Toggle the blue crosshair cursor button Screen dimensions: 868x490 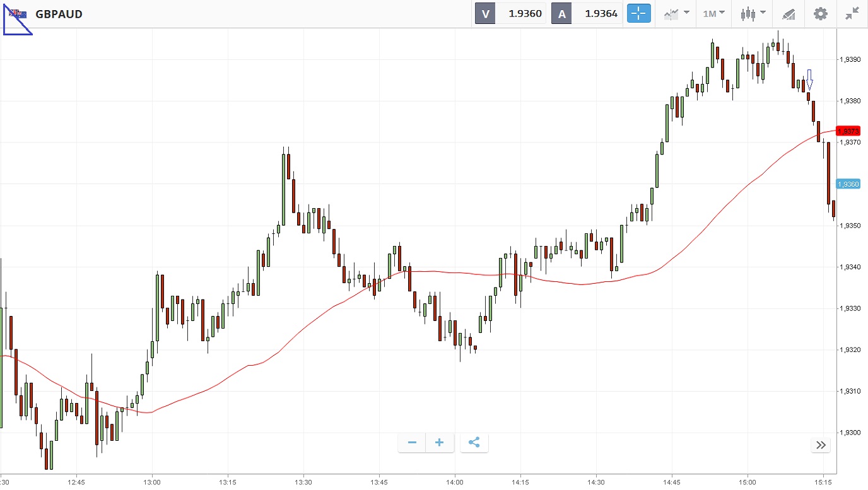(638, 13)
